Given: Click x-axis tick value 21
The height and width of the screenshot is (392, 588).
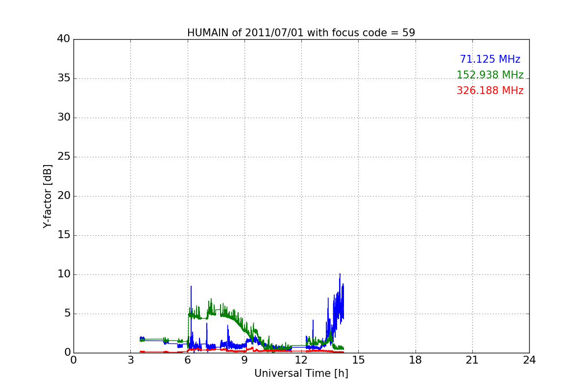Looking at the screenshot, I should click(472, 360).
